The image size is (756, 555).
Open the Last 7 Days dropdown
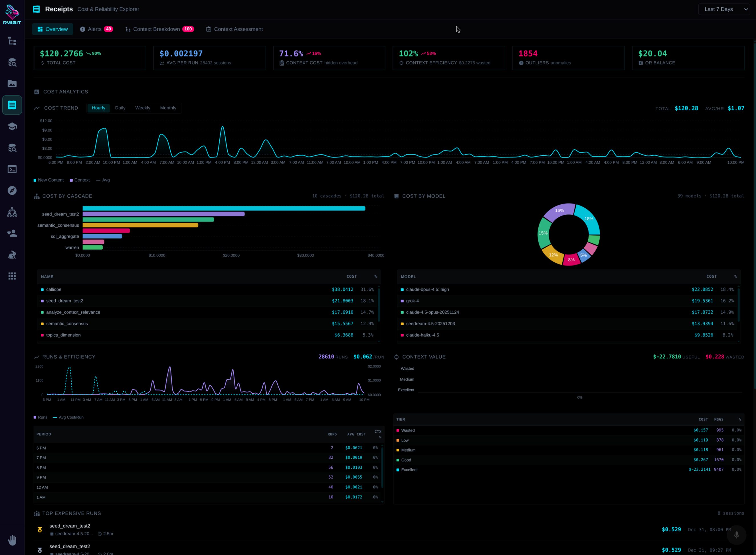click(x=724, y=9)
